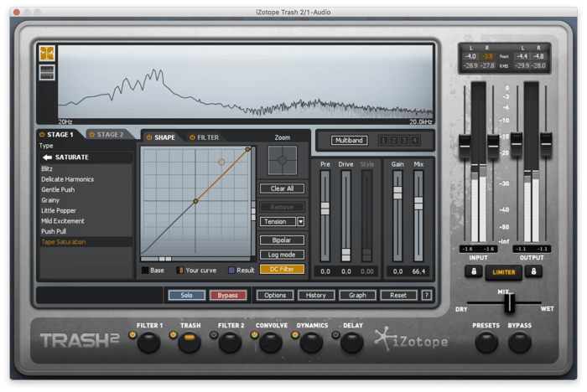The width and height of the screenshot is (587, 392).
Task: Open the Convolve module knob
Action: coord(270,343)
